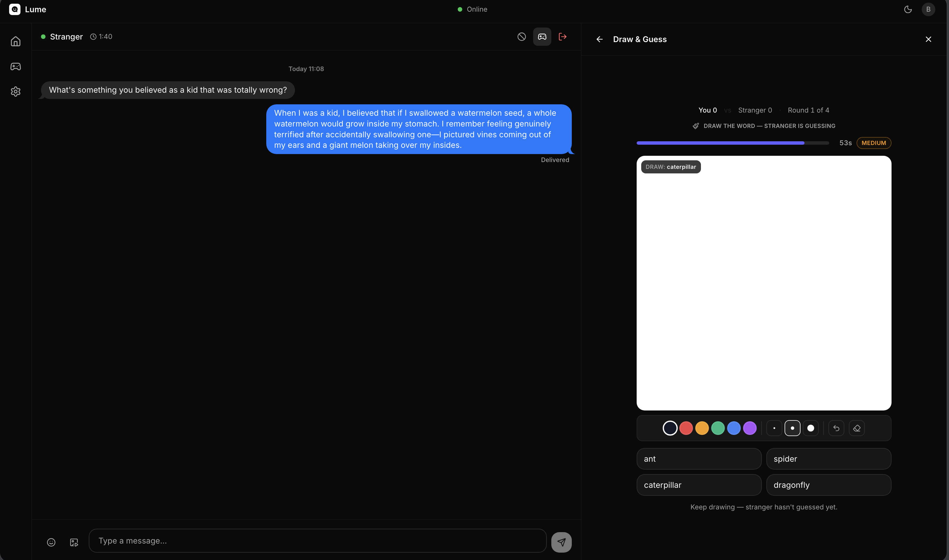Image resolution: width=949 pixels, height=560 pixels.
Task: Click the caterpillar answer option
Action: tap(699, 485)
